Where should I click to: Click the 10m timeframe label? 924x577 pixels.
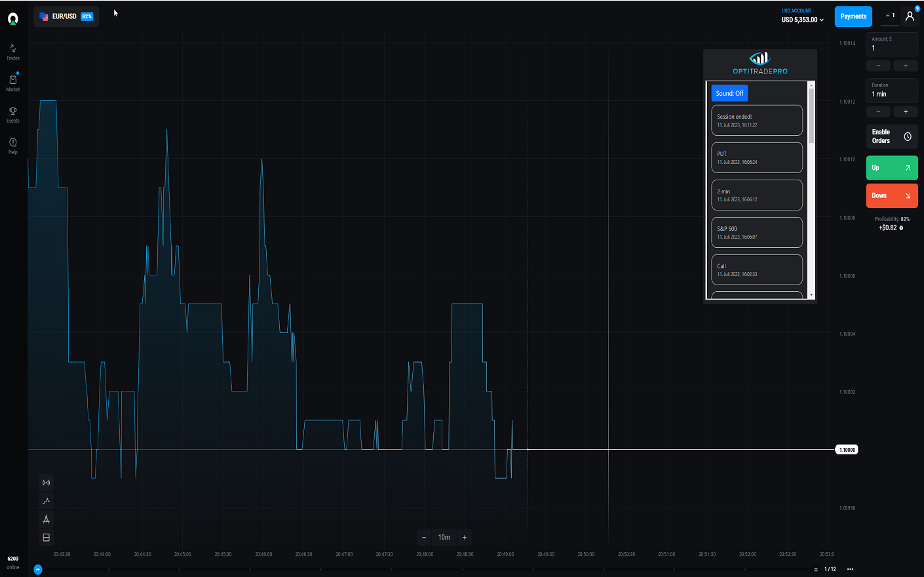click(444, 538)
